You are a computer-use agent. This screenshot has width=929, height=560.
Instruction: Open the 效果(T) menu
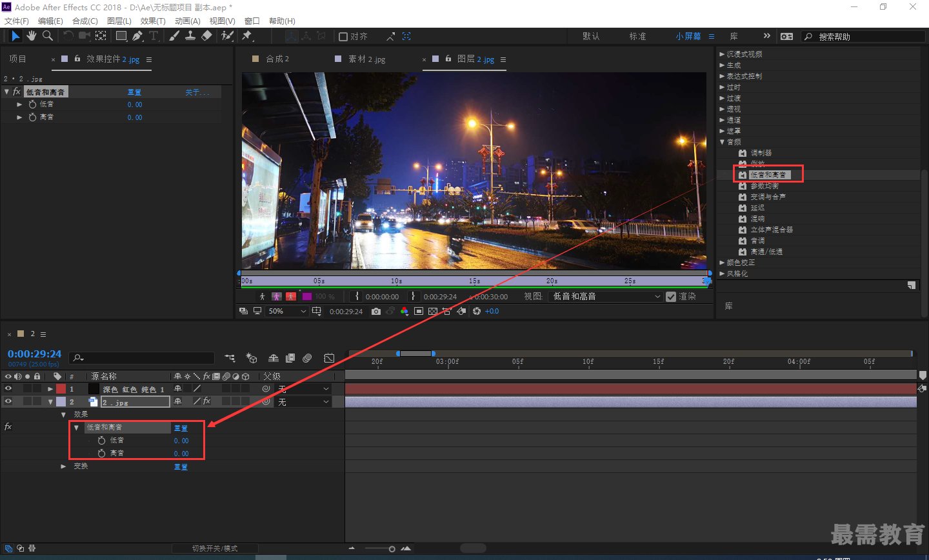[153, 21]
